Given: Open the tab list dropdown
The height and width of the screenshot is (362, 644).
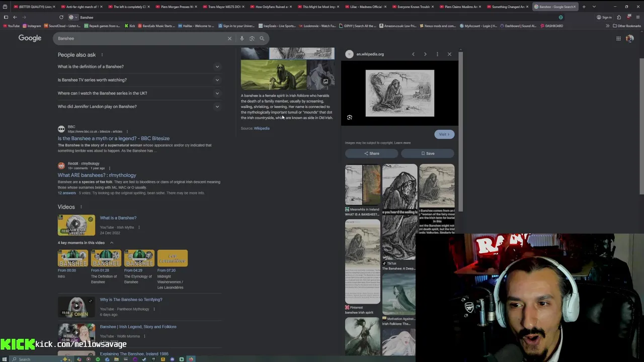Looking at the screenshot, I should point(594,7).
